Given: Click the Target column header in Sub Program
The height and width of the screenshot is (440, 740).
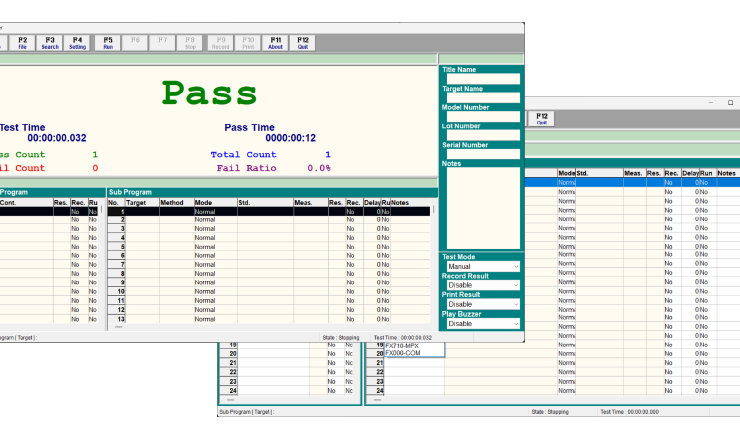Looking at the screenshot, I should point(136,203).
